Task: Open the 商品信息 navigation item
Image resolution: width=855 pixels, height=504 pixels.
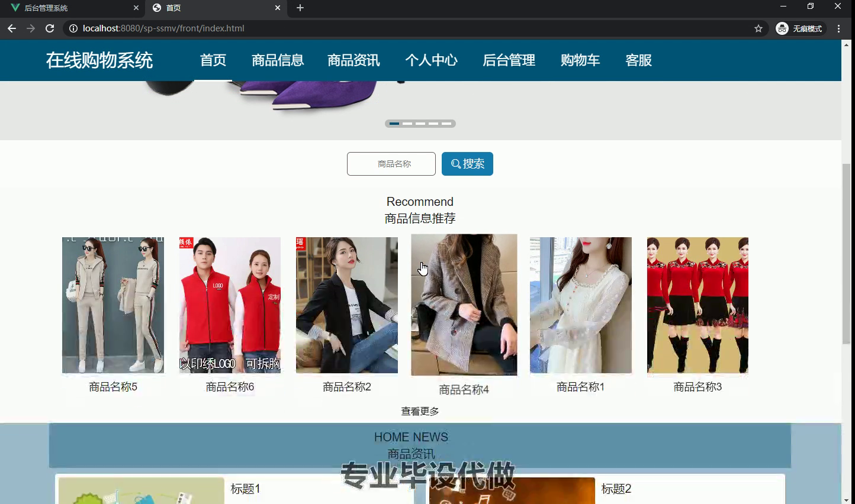Action: (x=278, y=60)
